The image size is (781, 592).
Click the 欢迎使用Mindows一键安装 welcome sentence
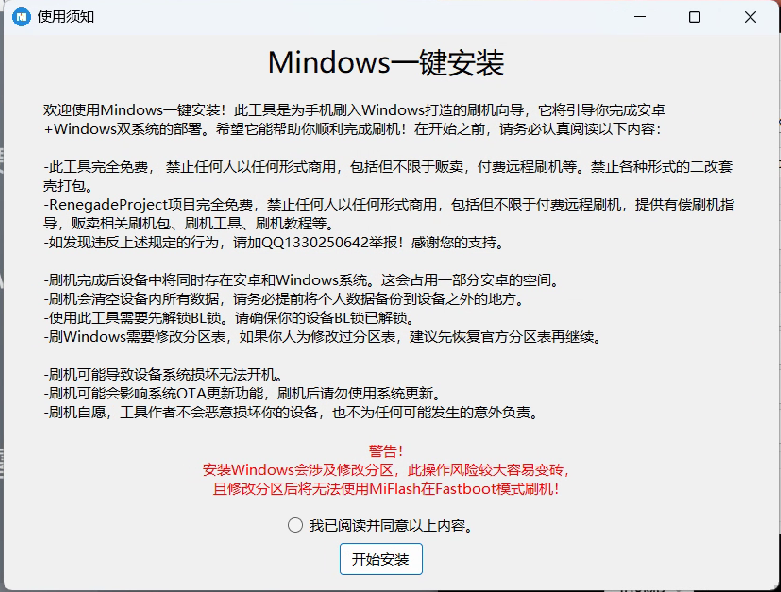click(x=360, y=110)
